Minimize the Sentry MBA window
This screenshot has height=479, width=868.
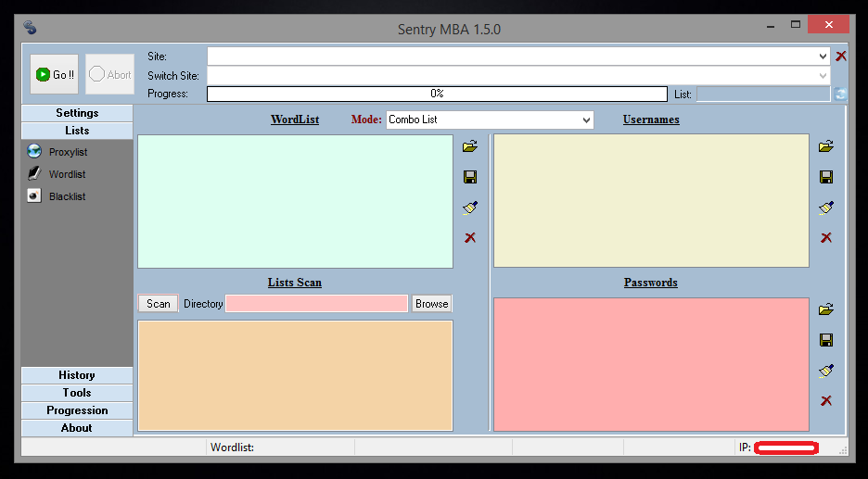770,25
